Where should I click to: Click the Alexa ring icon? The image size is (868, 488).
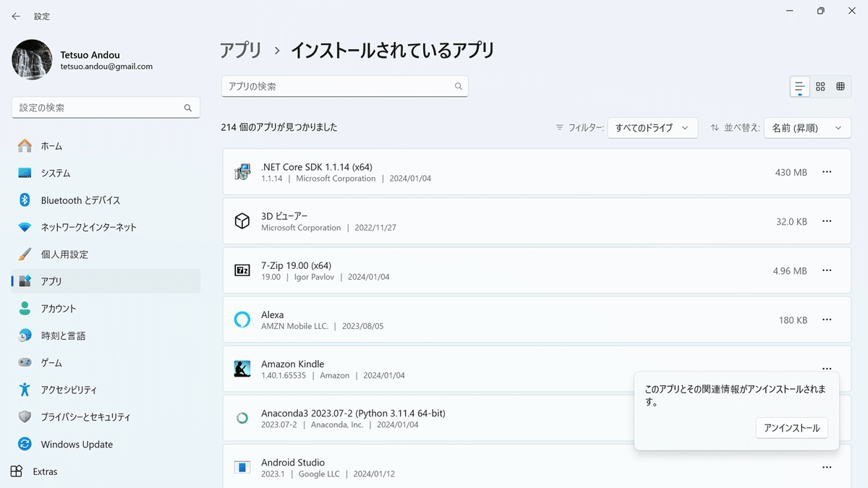242,320
